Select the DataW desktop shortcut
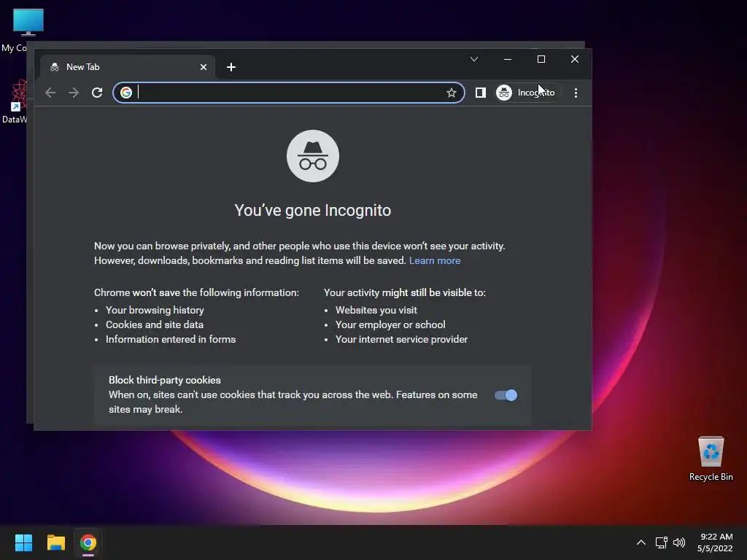Viewport: 747px width, 560px height. coord(15,101)
